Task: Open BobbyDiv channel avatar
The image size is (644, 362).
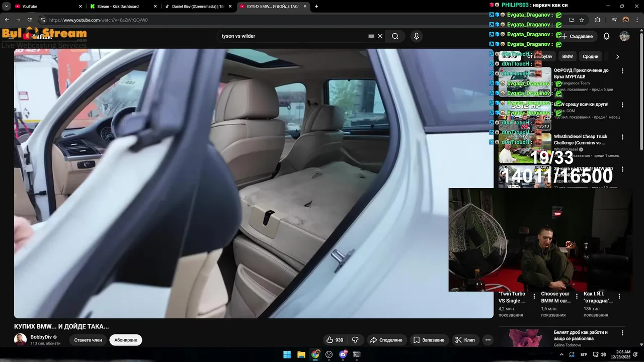Action: click(20, 339)
